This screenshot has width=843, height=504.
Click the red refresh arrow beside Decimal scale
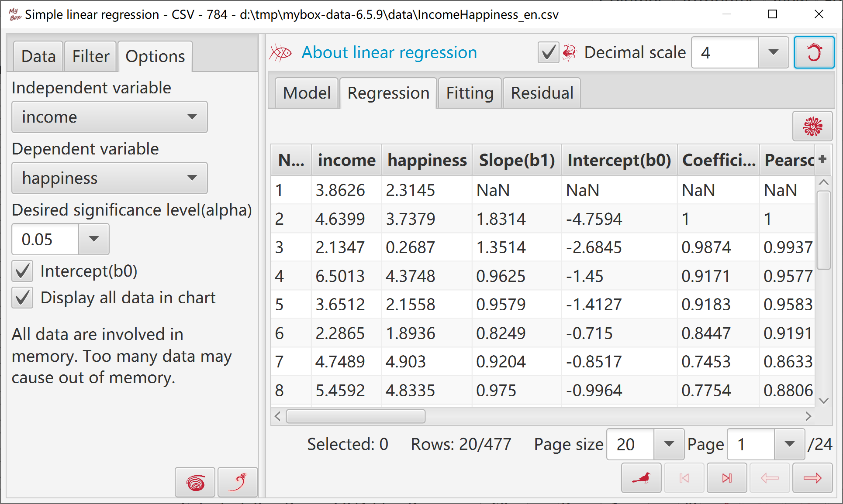click(814, 53)
